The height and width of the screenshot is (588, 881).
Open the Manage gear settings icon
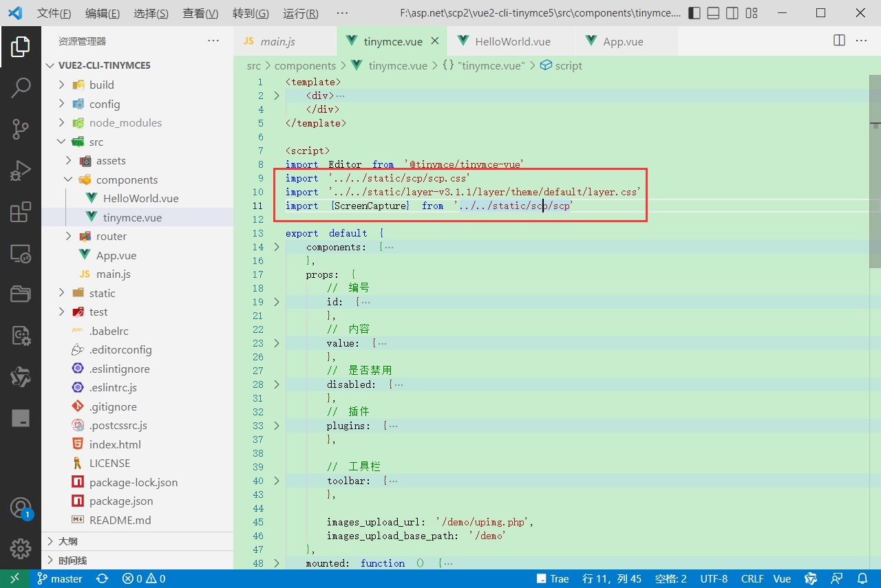click(x=20, y=549)
